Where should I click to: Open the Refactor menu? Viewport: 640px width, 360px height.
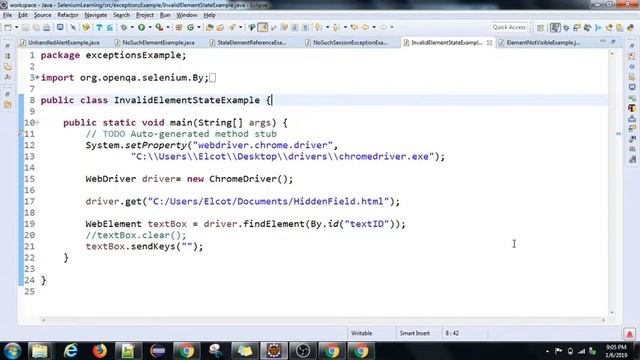coord(68,15)
